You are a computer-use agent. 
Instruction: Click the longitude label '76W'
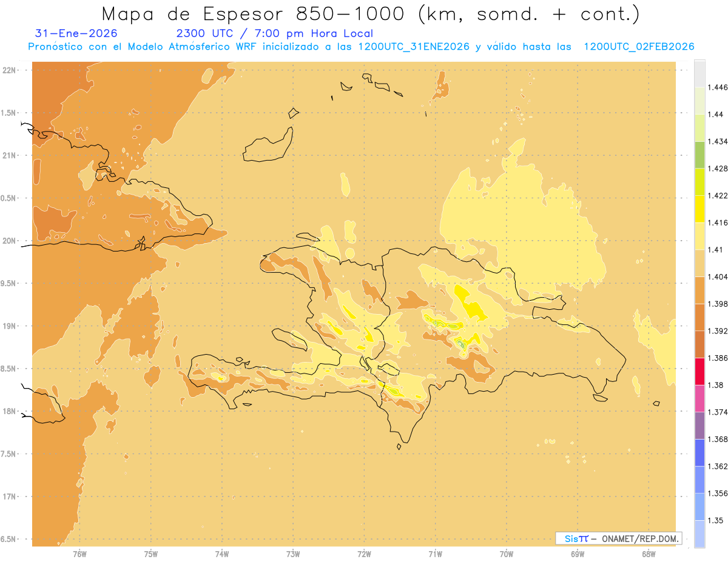(x=80, y=554)
